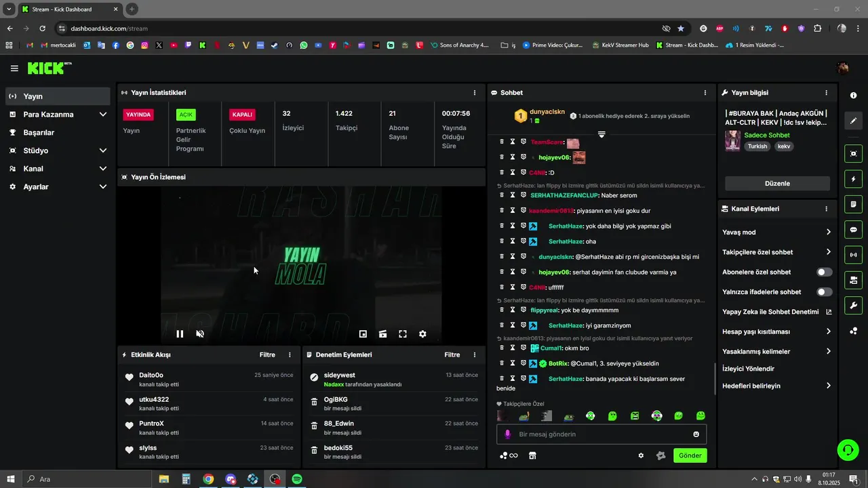
Task: Click İzleyici Yönlendir action
Action: pyautogui.click(x=749, y=369)
